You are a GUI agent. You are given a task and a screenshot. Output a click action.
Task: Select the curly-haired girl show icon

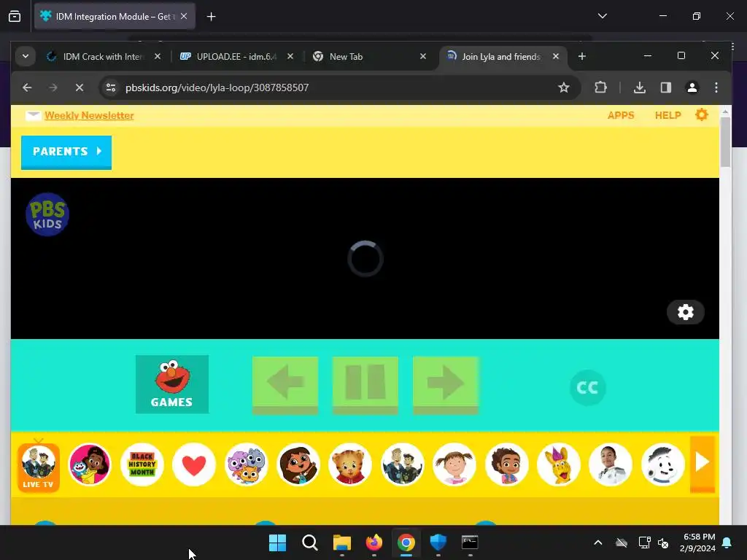506,464
